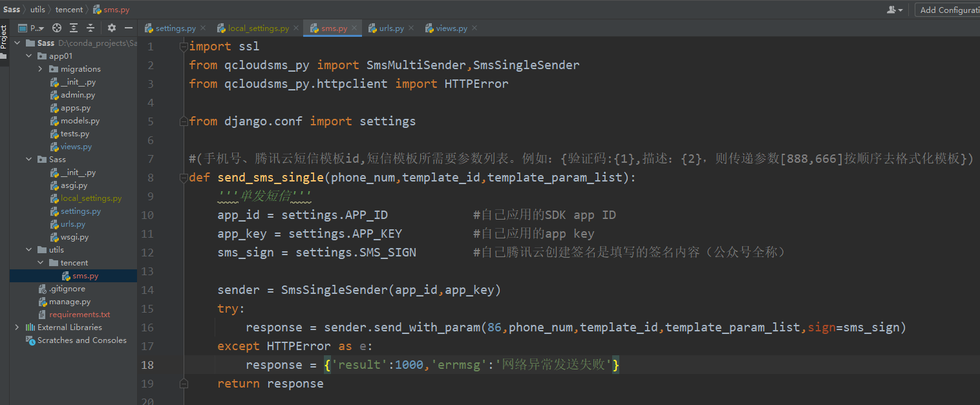The height and width of the screenshot is (405, 980).
Task: Click the Select Opened File locate icon
Action: pos(57,28)
